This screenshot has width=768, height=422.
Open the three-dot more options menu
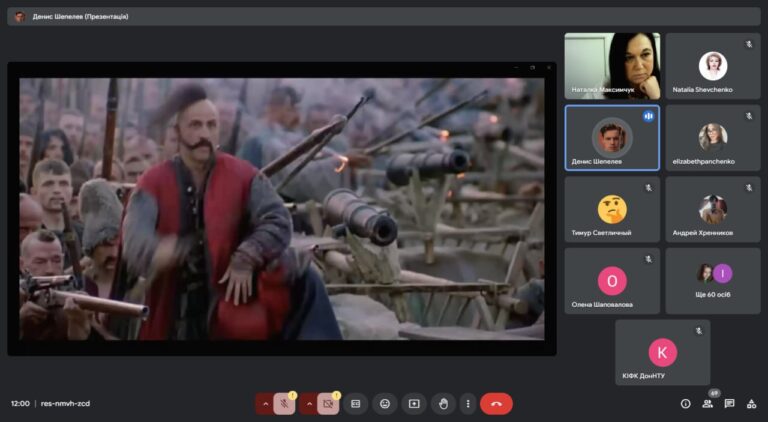coord(468,404)
